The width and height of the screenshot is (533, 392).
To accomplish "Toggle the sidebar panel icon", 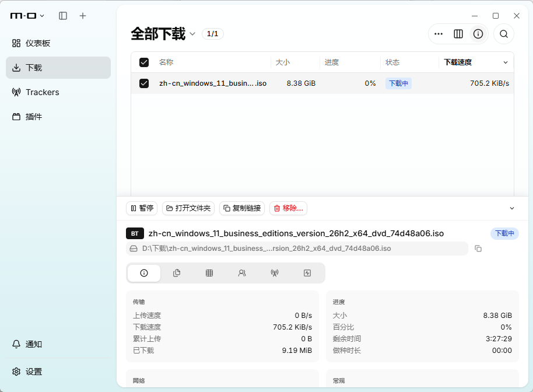I will 63,16.
